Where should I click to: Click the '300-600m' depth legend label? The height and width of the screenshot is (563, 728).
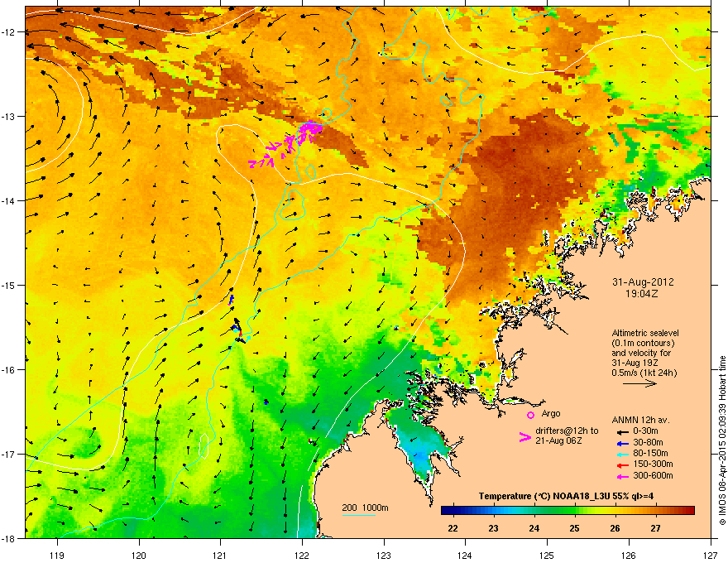click(x=653, y=476)
